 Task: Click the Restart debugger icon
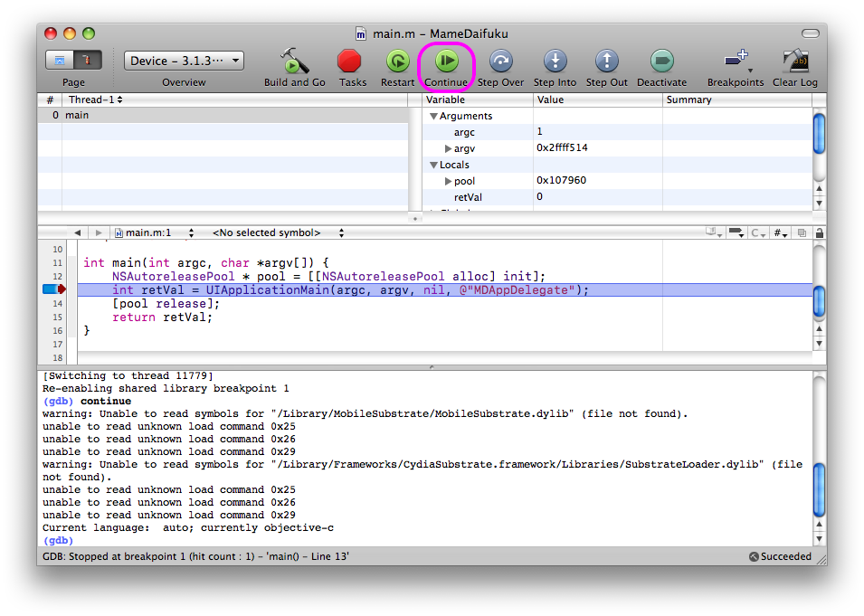(x=397, y=62)
